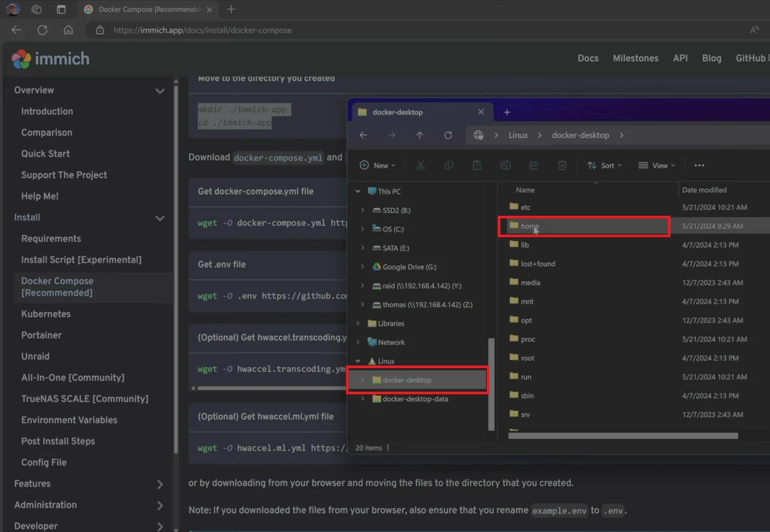Select raid network drive (Y:)

417,286
